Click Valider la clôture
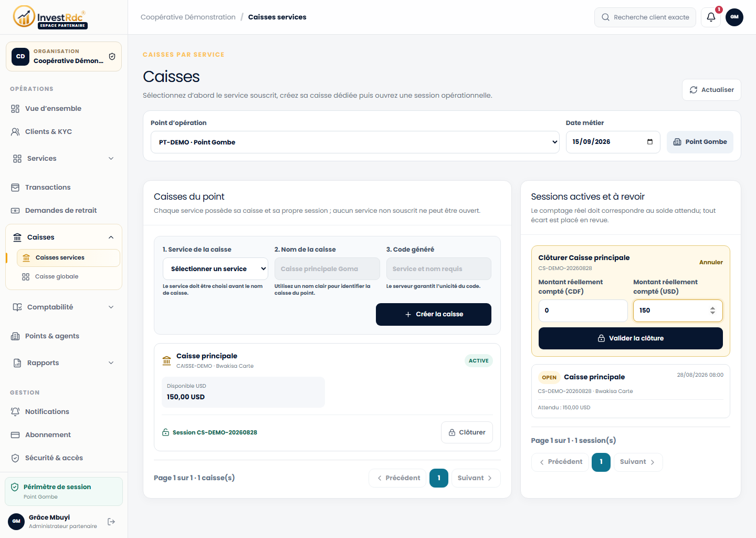The width and height of the screenshot is (756, 538). tap(631, 338)
